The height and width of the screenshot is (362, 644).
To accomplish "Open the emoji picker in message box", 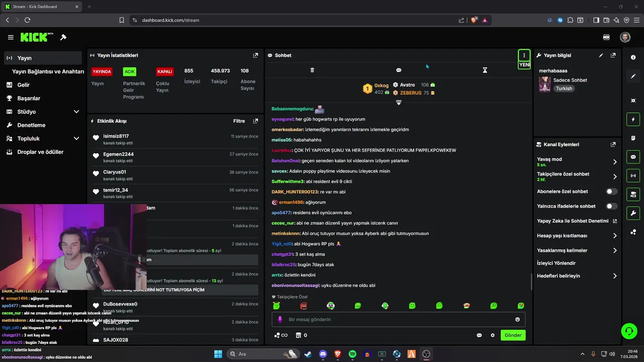I will pyautogui.click(x=517, y=319).
